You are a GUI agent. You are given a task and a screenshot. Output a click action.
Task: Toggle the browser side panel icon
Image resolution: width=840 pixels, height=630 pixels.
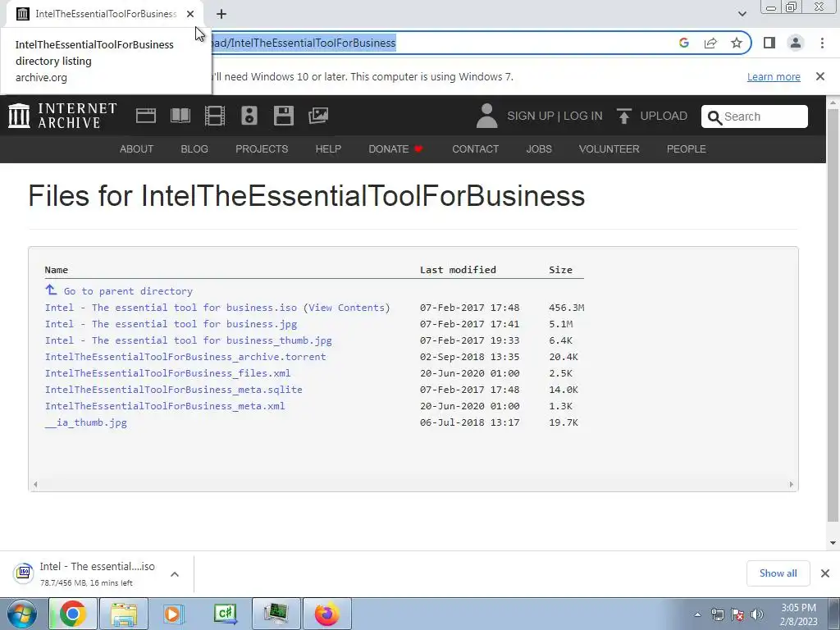pyautogui.click(x=769, y=43)
